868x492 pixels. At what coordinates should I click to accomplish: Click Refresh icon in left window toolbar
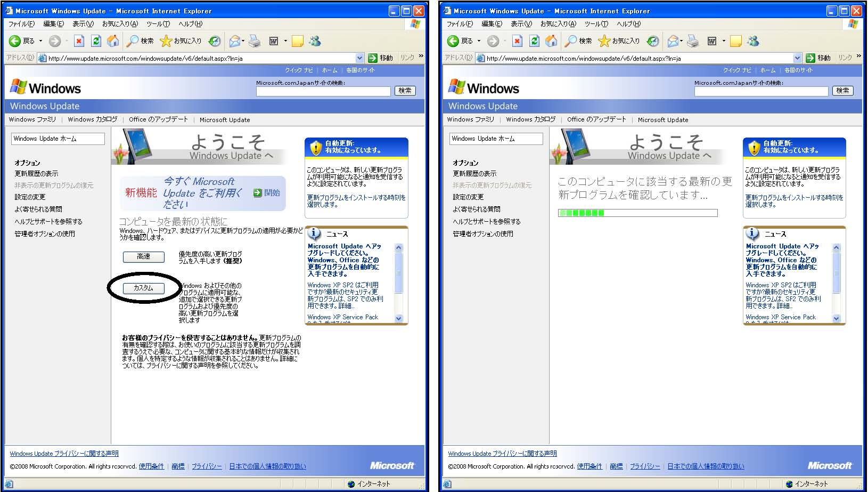pyautogui.click(x=96, y=41)
